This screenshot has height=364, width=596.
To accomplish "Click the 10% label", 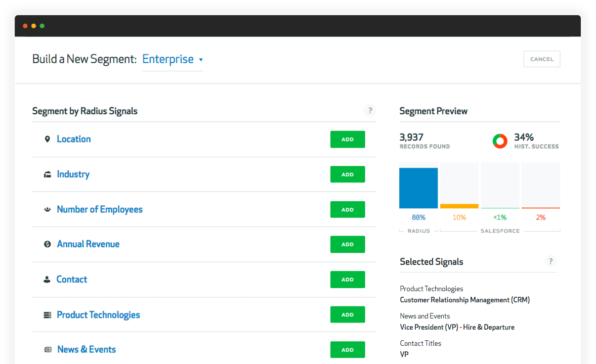I will (x=459, y=217).
